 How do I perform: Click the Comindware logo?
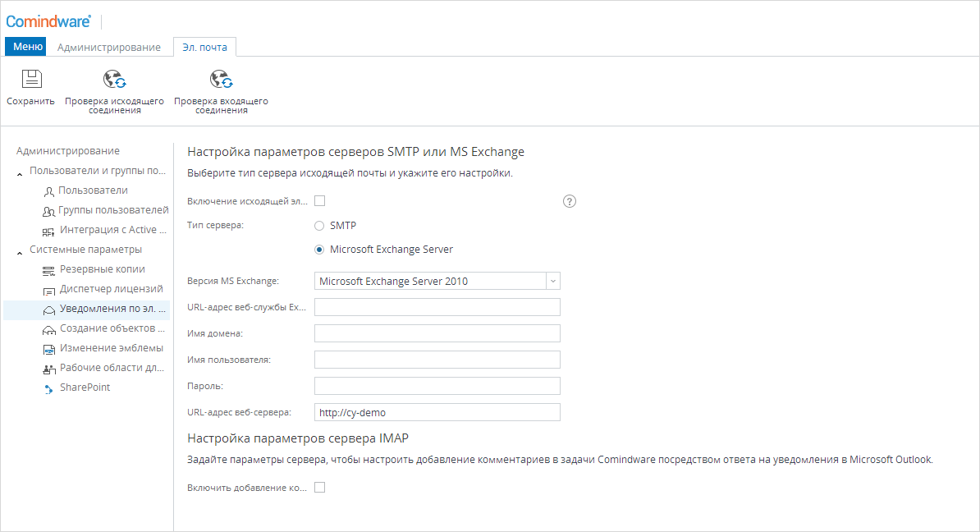tap(48, 21)
